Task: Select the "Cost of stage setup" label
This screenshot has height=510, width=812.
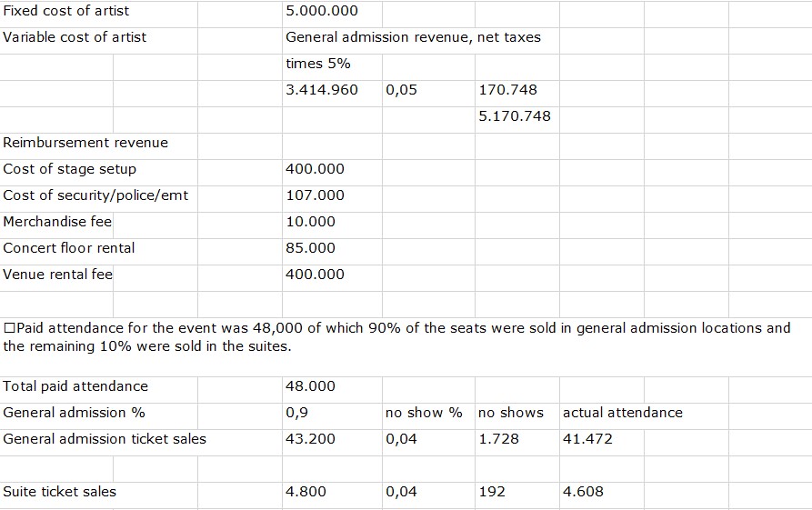Action: coord(70,169)
